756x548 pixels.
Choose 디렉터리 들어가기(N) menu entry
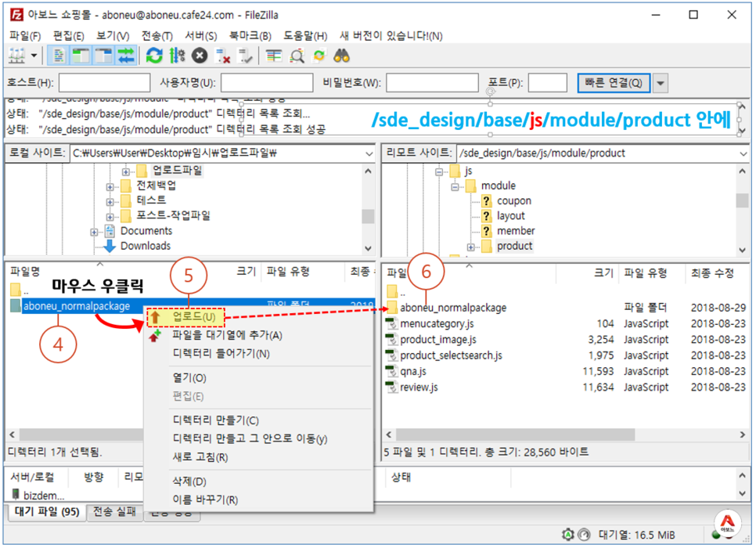[221, 354]
